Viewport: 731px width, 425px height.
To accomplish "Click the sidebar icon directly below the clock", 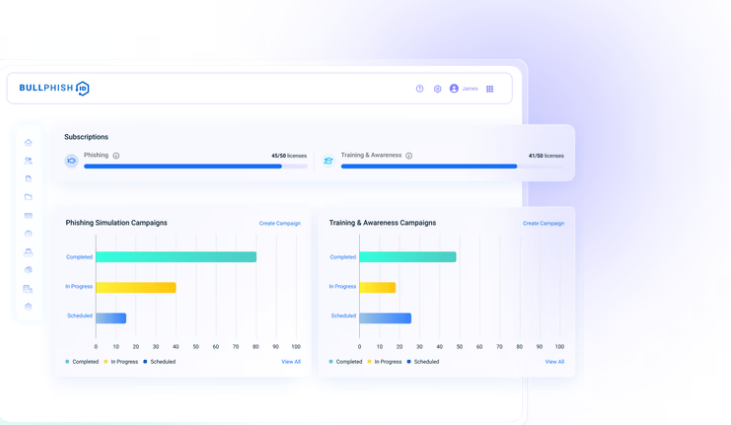I will pyautogui.click(x=28, y=252).
